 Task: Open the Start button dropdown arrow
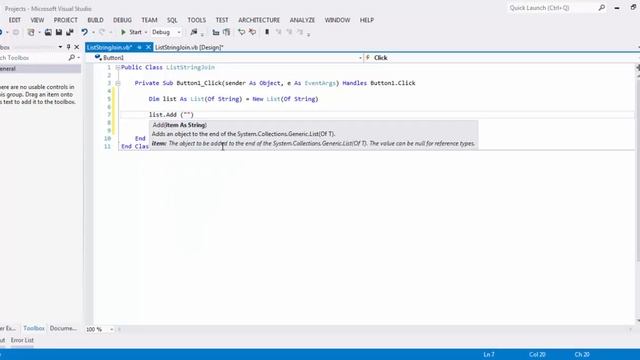(146, 32)
